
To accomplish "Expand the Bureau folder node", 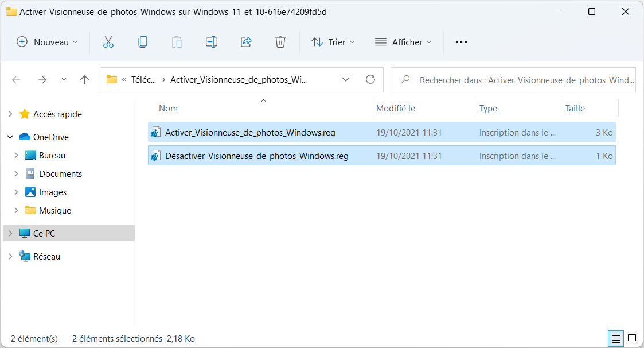I will [16, 155].
